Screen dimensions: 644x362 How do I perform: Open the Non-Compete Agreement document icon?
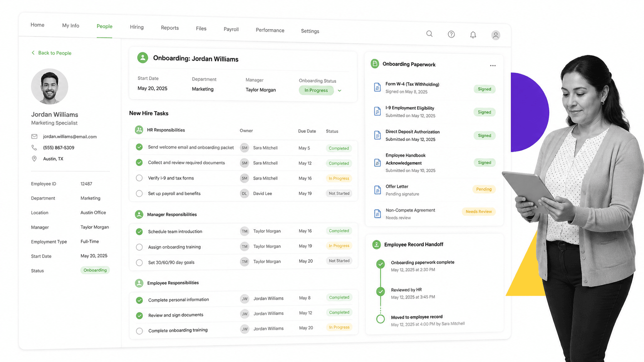click(377, 214)
